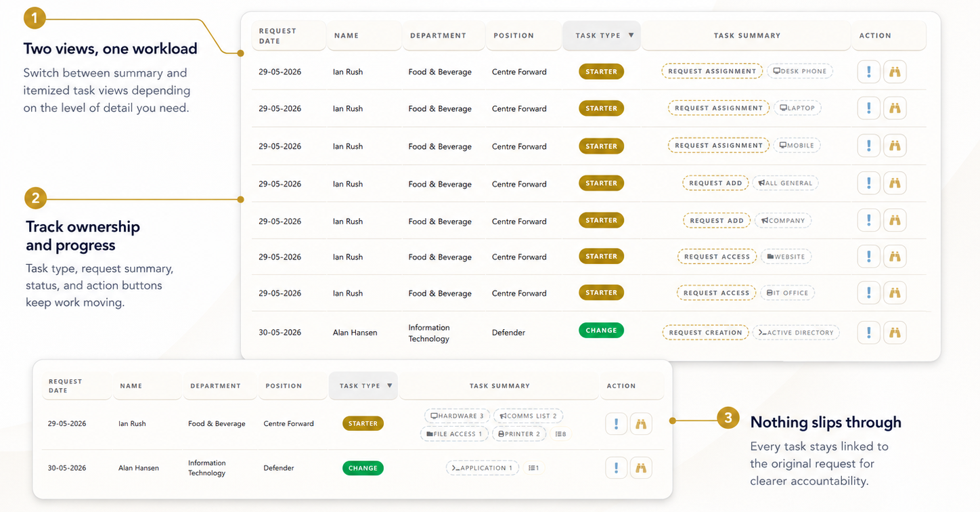The width and height of the screenshot is (980, 512).
Task: Click the IT Office chip
Action: [787, 293]
